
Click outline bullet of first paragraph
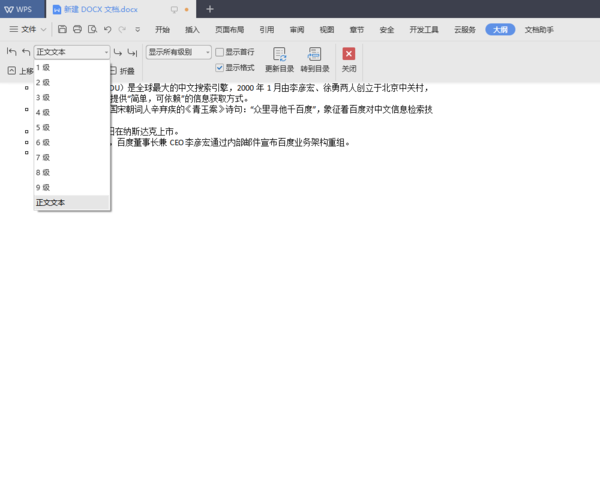click(26, 88)
